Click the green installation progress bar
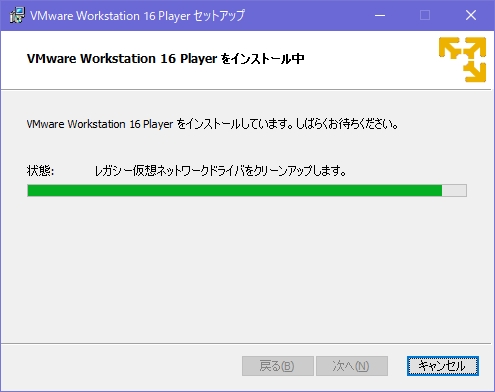 click(247, 190)
